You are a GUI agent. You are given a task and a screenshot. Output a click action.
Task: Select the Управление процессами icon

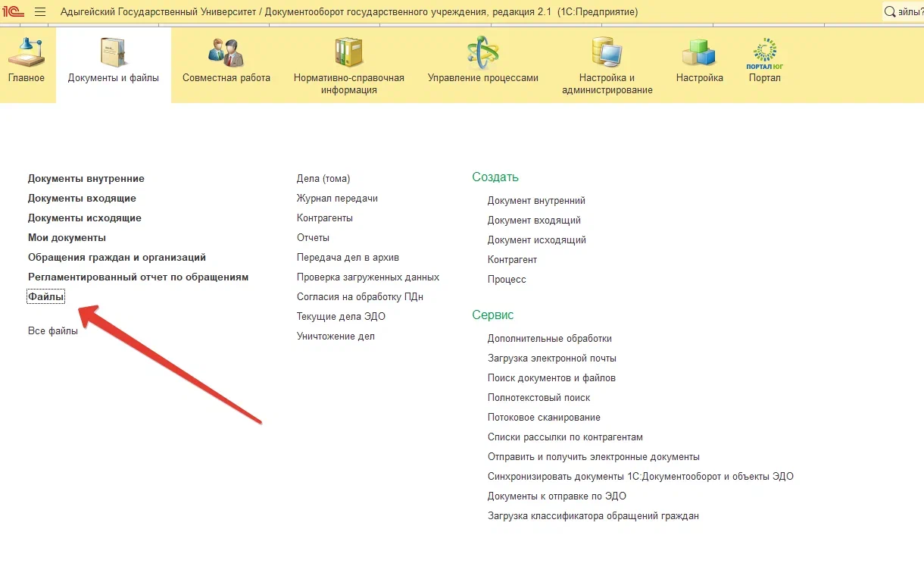482,52
